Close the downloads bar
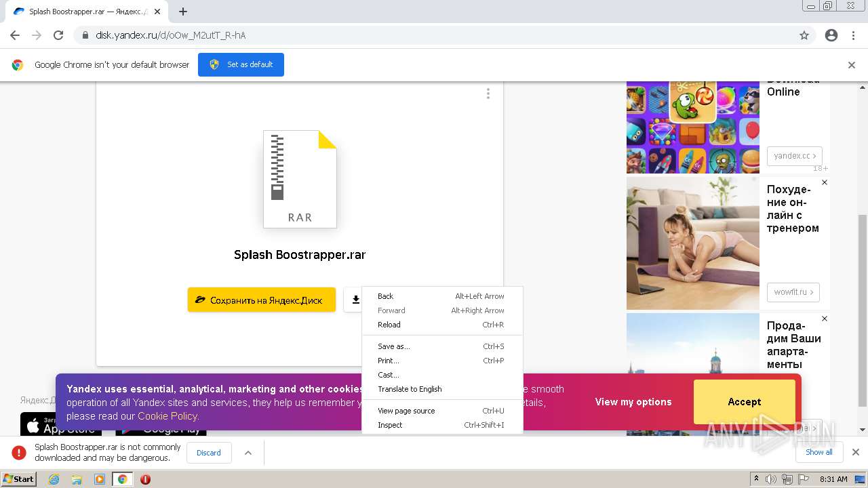This screenshot has width=868, height=488. point(856,452)
